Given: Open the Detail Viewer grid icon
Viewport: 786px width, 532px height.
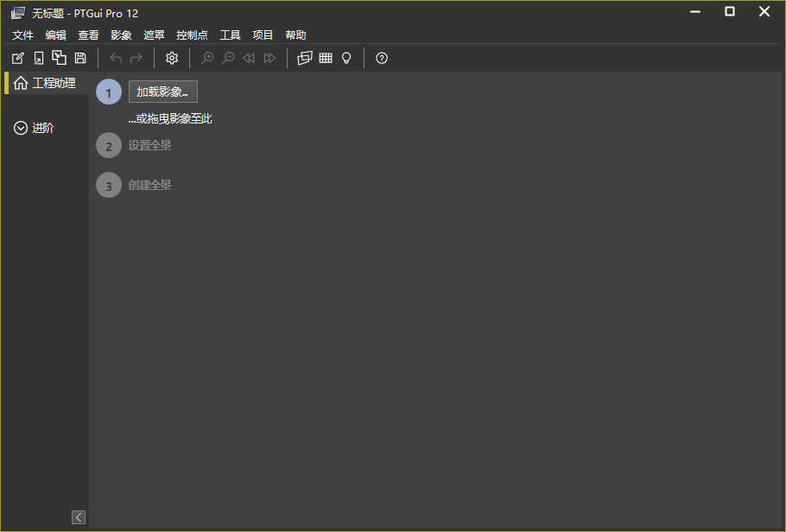Looking at the screenshot, I should point(325,58).
